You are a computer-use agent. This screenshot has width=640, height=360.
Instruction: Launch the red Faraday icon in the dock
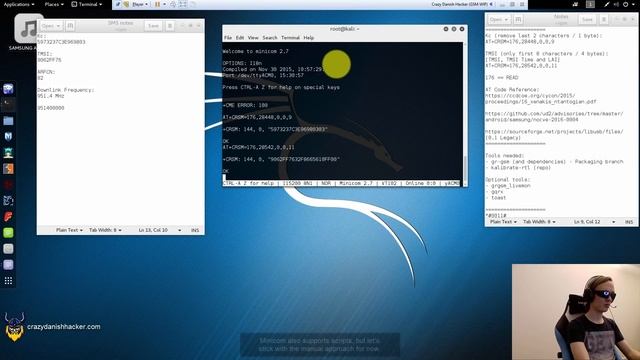tap(8, 216)
